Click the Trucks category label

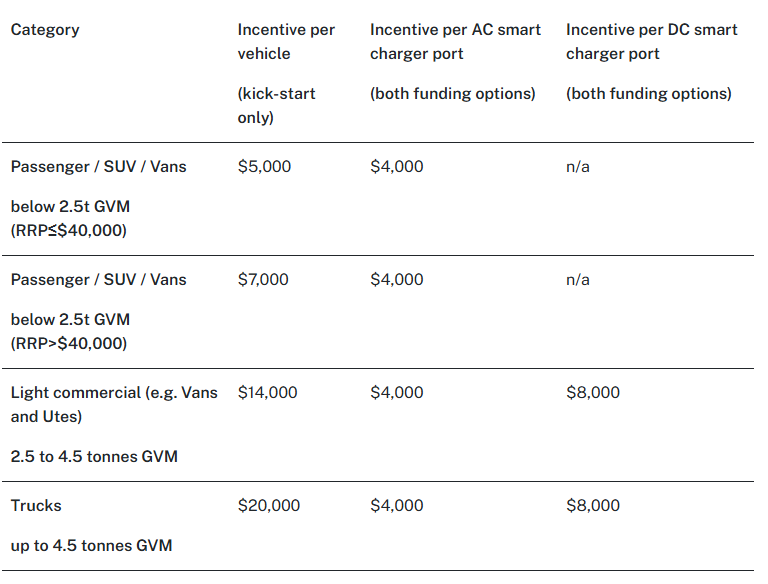pyautogui.click(x=36, y=506)
